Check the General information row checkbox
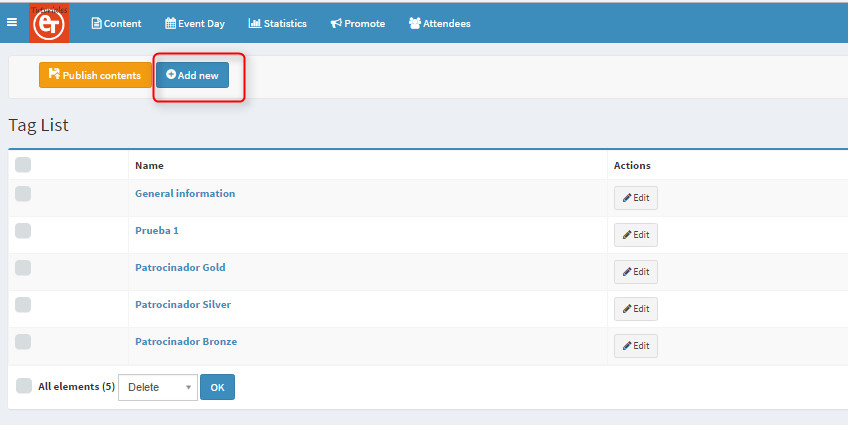Screen dimensions: 848x425 tap(23, 194)
